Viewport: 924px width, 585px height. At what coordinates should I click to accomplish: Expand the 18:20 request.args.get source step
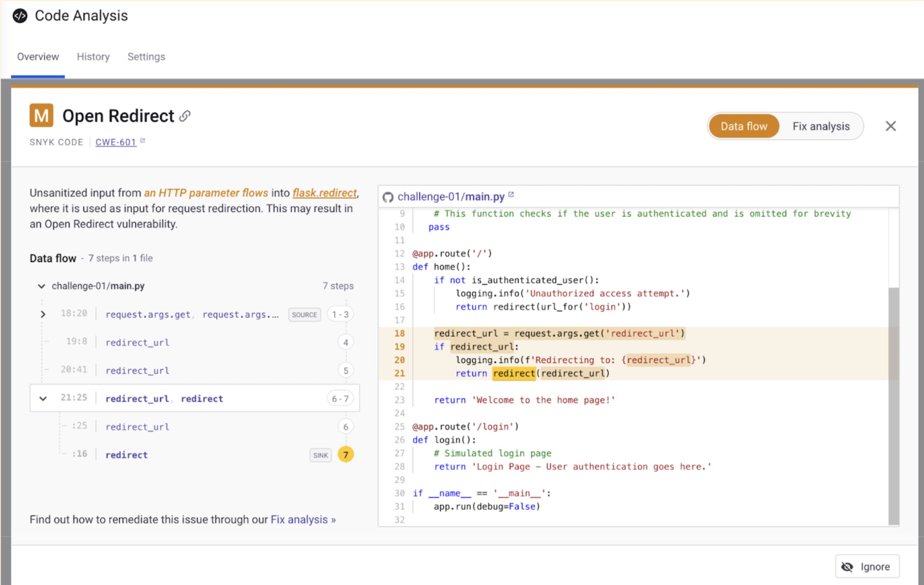(x=43, y=315)
